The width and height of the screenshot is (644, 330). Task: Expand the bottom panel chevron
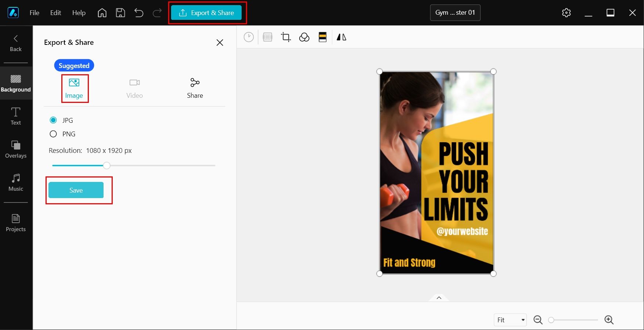point(439,298)
